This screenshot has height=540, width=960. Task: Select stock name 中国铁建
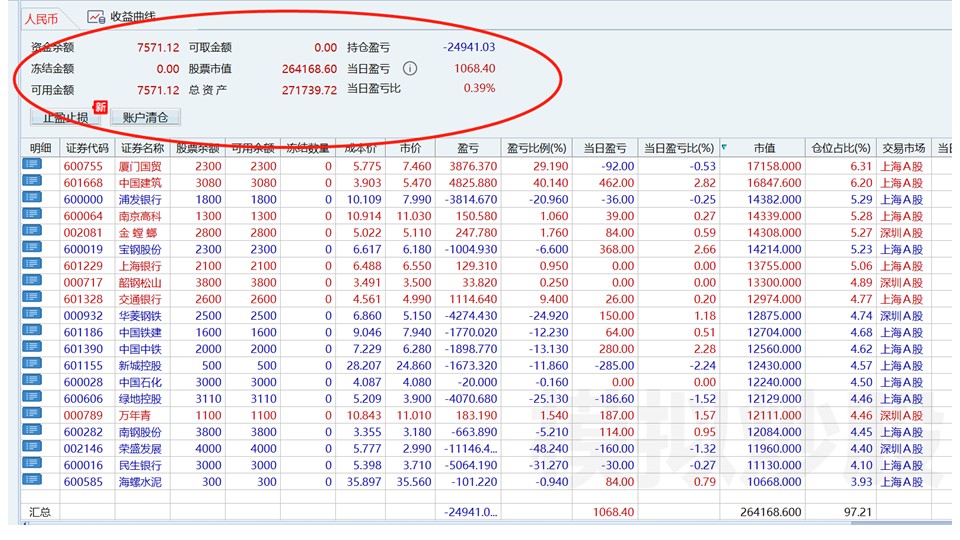pos(140,332)
